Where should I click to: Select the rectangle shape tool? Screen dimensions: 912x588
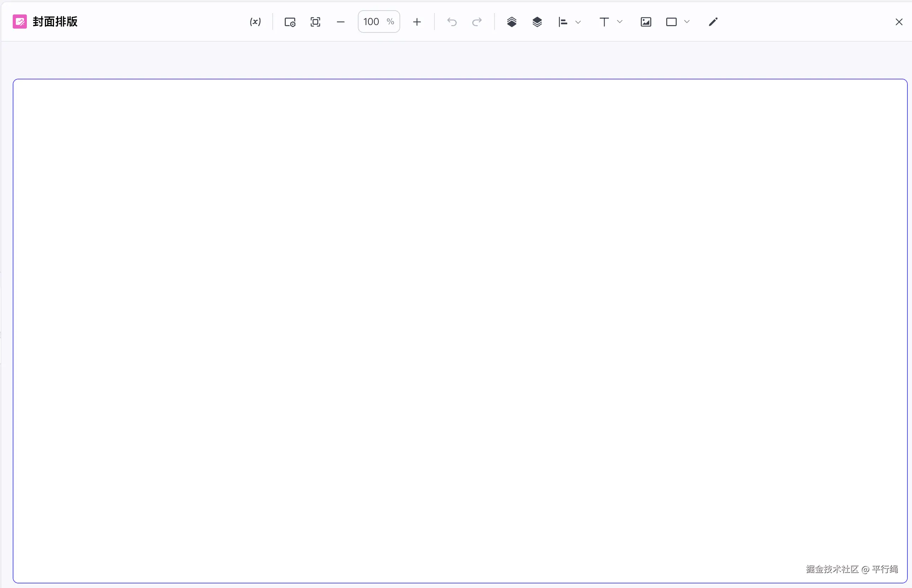coord(671,22)
